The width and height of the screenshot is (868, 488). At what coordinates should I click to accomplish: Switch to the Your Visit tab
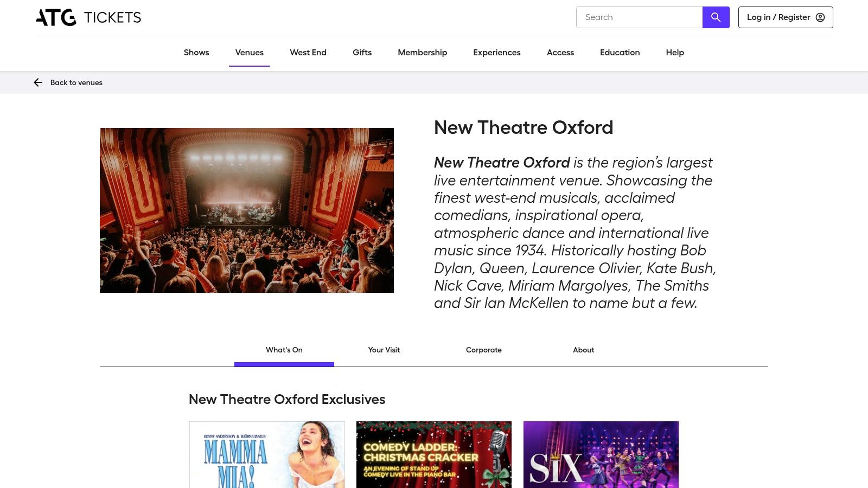pyautogui.click(x=384, y=350)
